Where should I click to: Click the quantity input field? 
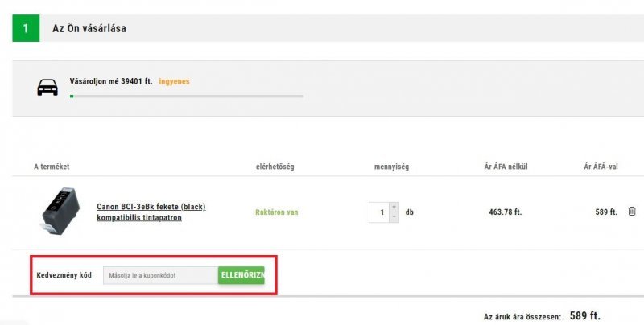[x=379, y=212]
